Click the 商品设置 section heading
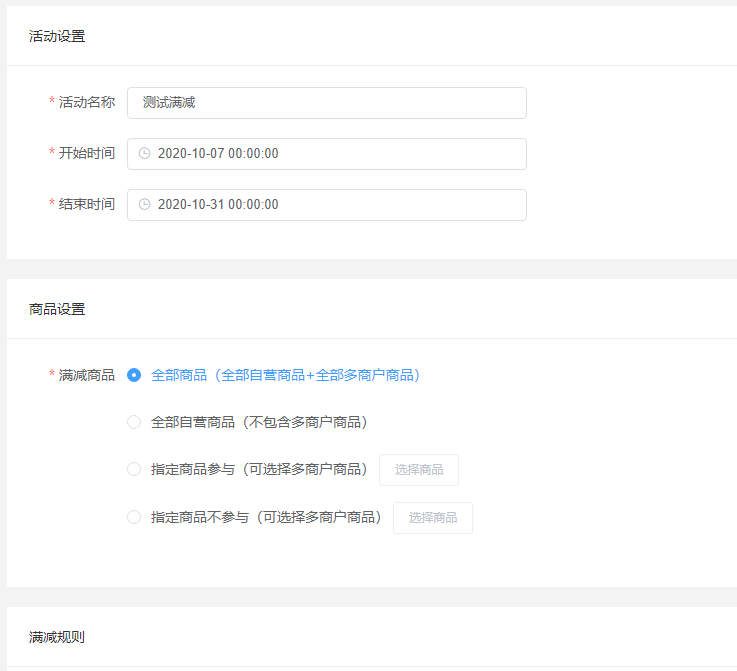The height and width of the screenshot is (671, 737). [57, 309]
